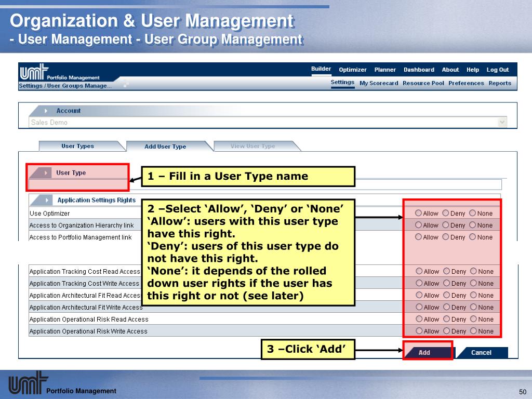Screen dimensions: 532x399
Task: Allow Application Tracking Cost Read Access
Action: tap(419, 271)
